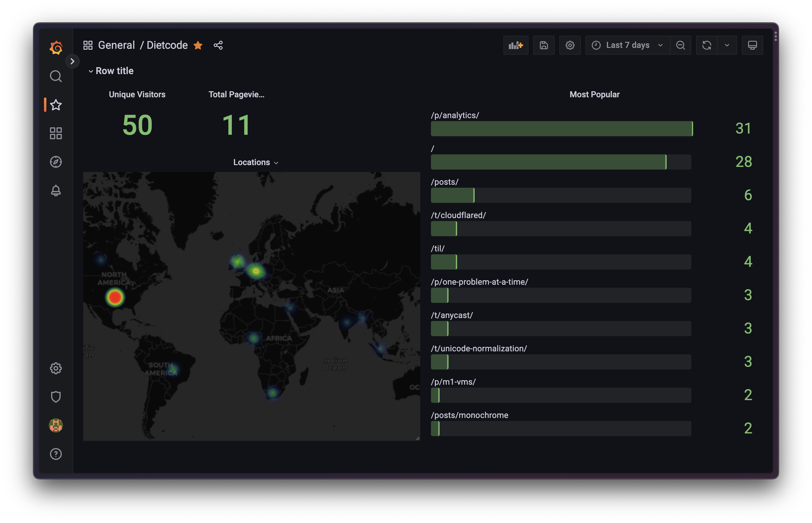Open the dashboard settings gear icon

pos(570,44)
